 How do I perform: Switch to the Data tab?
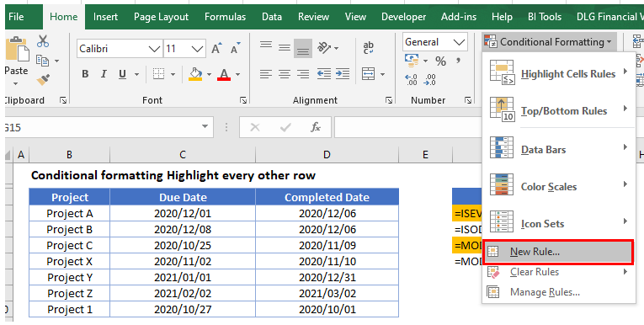pos(272,17)
